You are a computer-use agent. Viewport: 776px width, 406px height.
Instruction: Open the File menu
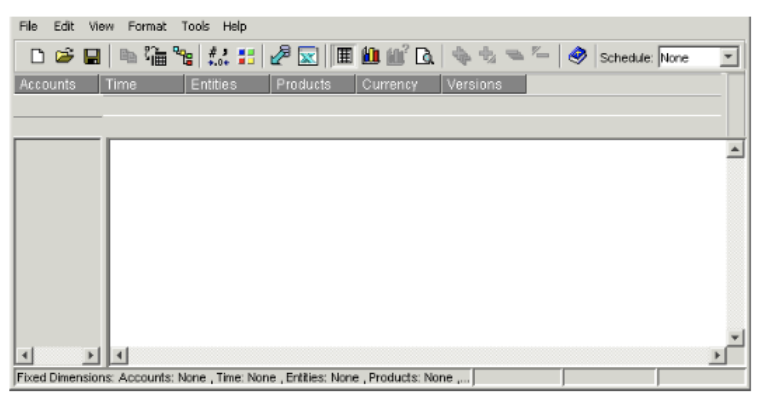28,26
